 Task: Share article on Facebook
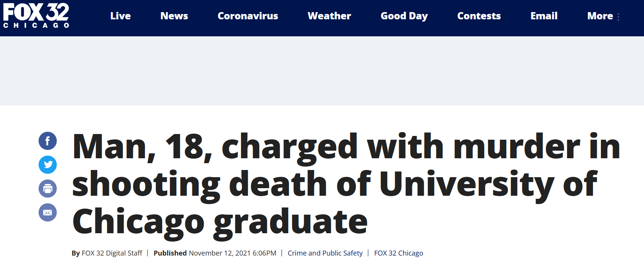click(x=48, y=141)
